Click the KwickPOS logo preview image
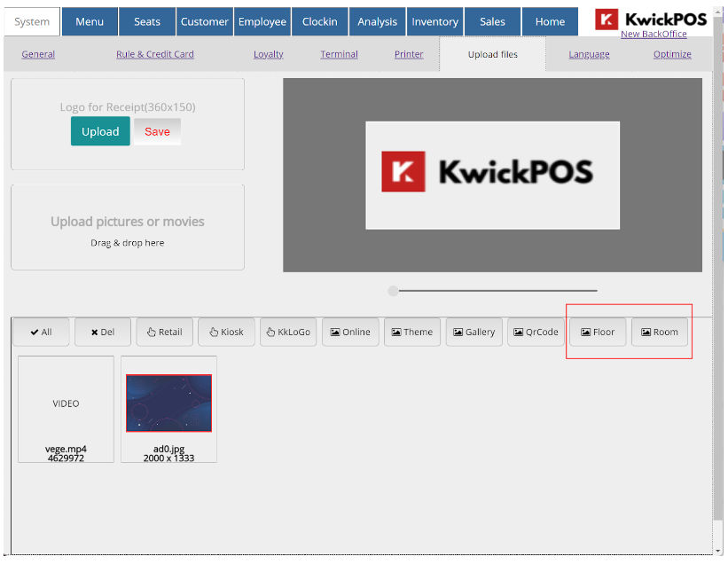Viewport: 728px width, 564px height. 493,175
